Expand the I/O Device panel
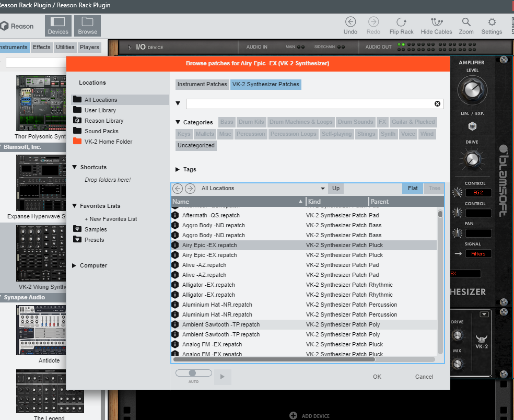514x420 pixels. pyautogui.click(x=130, y=47)
